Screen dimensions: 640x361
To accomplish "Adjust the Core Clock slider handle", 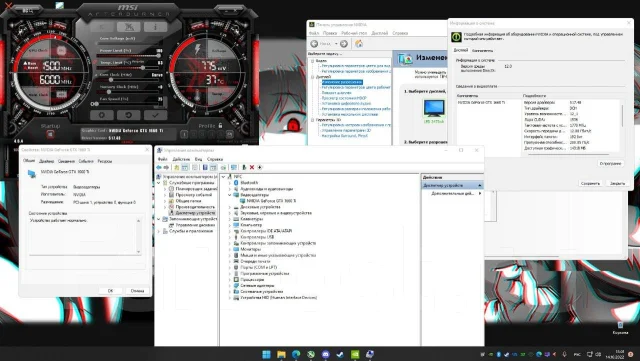I will click(111, 80).
